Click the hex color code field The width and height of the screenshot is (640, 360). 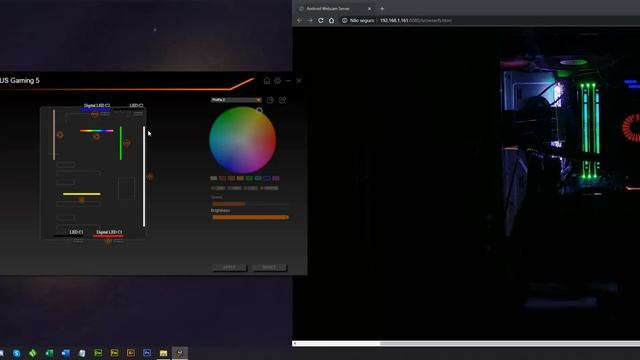269,188
